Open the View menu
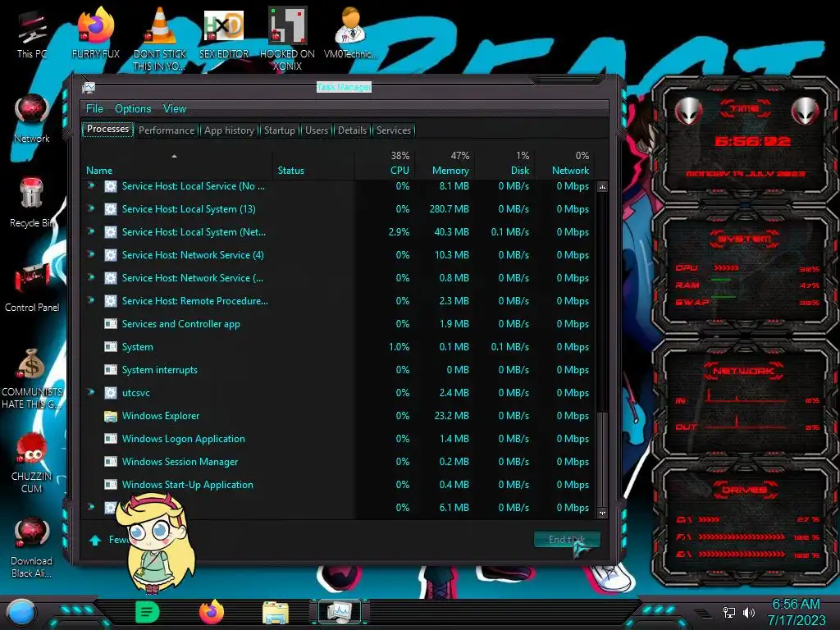 [175, 109]
